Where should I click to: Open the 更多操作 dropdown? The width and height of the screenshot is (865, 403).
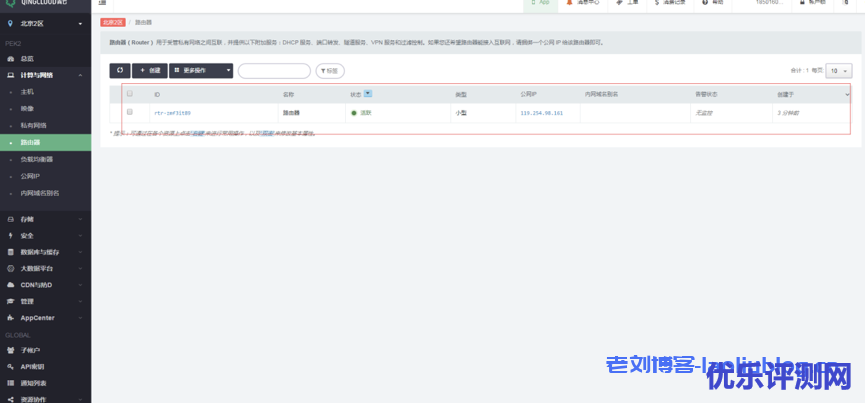point(201,71)
